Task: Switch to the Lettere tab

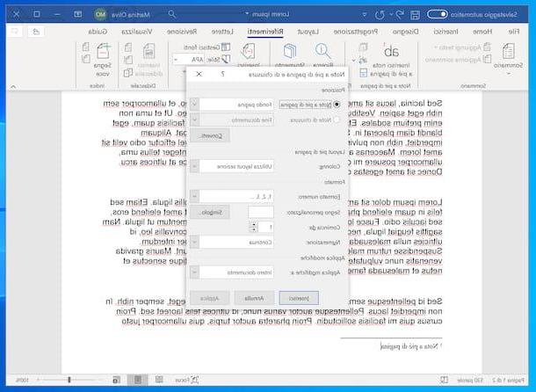Action: tap(222, 32)
